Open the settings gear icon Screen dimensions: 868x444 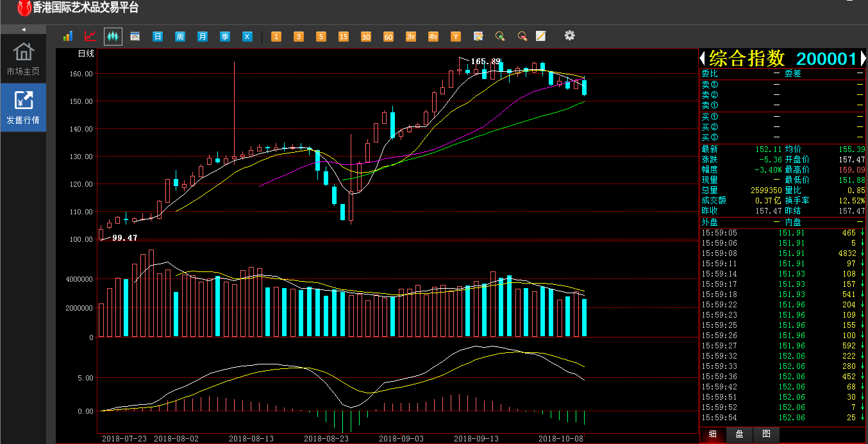569,35
